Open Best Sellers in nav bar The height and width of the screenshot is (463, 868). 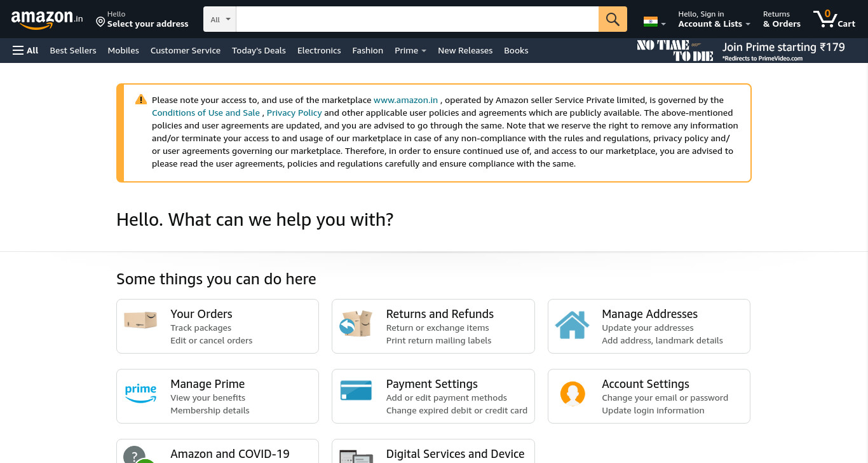[x=73, y=50]
